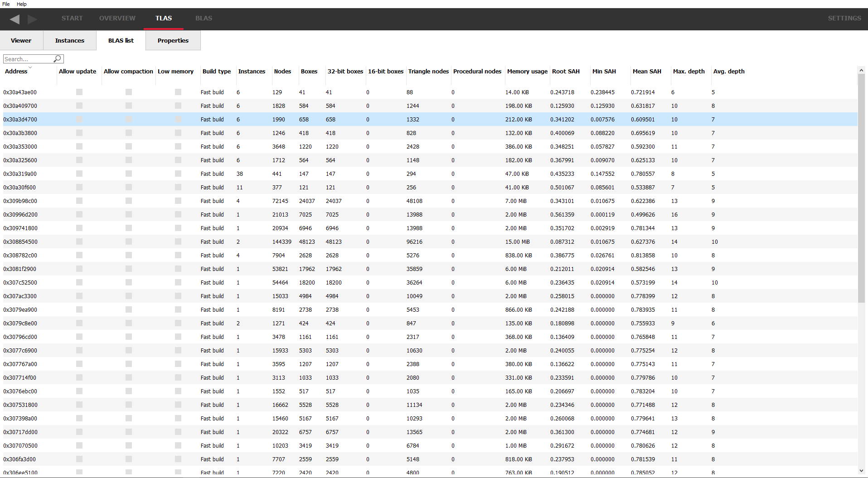
Task: Switch to the Viewer tab
Action: [x=21, y=40]
